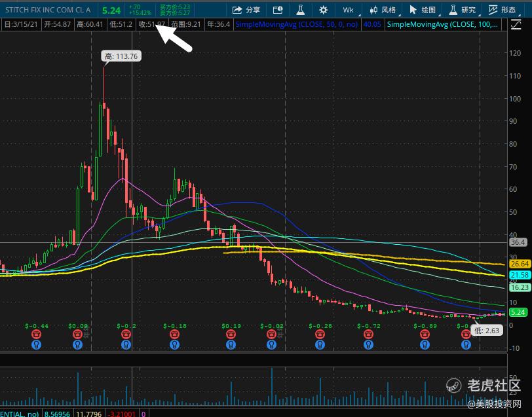
Task: Click the 11.7796 lower study value
Action: pyautogui.click(x=88, y=414)
